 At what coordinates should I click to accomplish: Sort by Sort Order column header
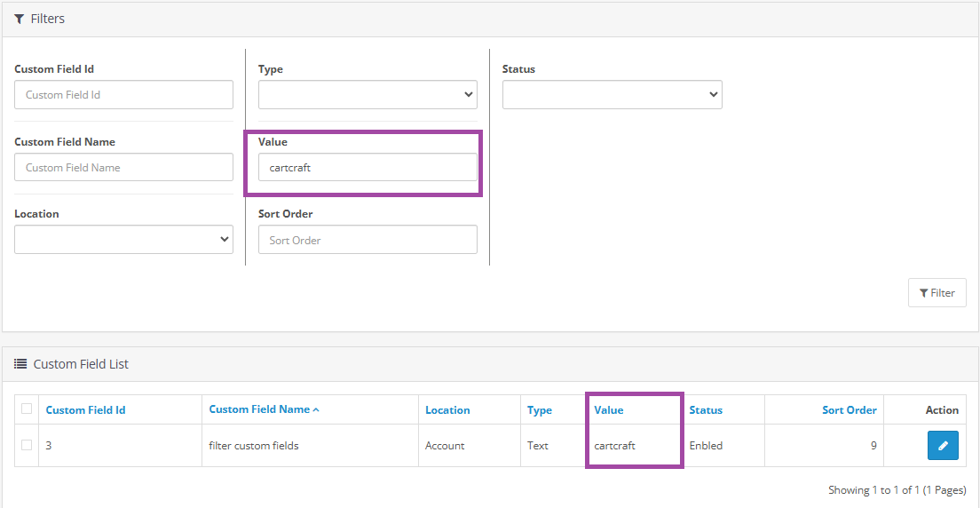pyautogui.click(x=849, y=410)
